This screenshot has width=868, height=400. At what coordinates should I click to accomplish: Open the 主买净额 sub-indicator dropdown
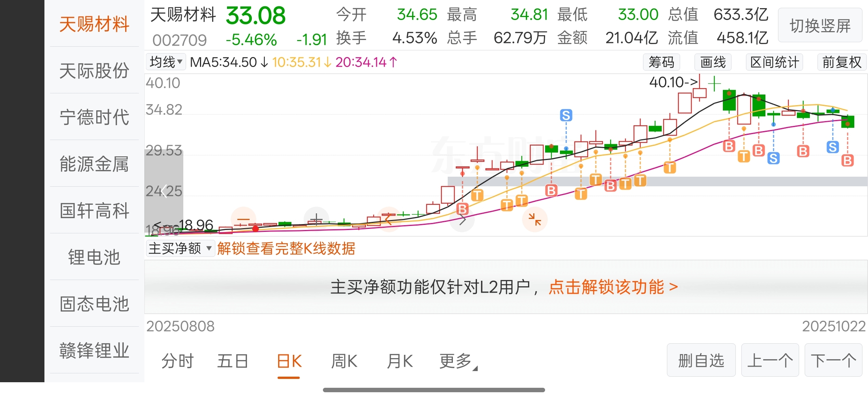coord(180,249)
